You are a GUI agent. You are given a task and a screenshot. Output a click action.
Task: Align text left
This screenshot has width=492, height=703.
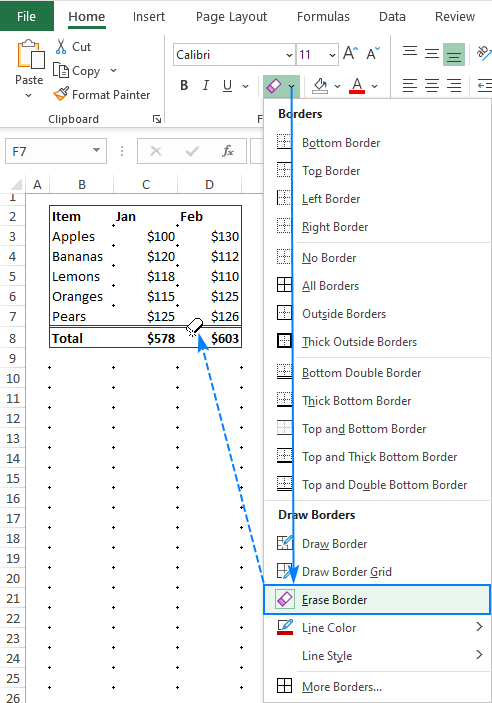[x=409, y=85]
